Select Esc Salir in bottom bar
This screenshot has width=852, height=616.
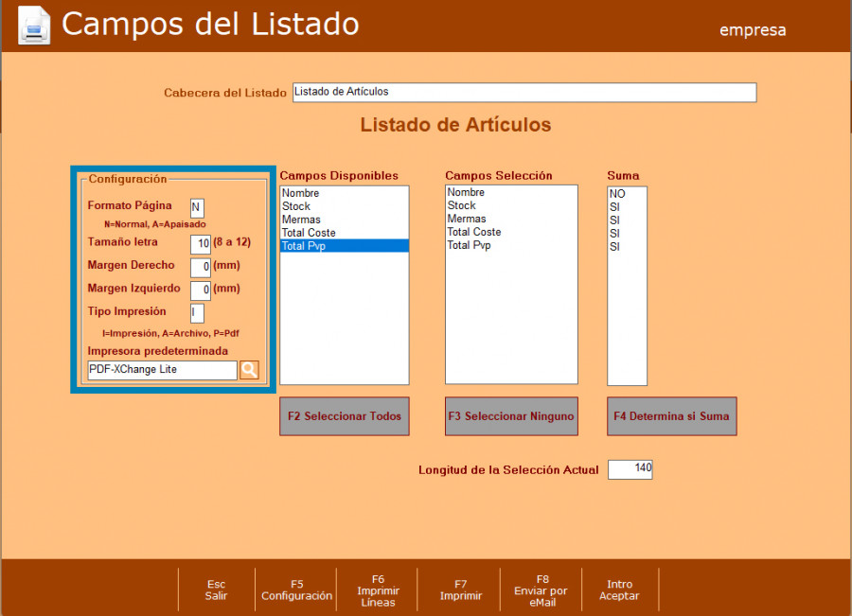point(216,590)
